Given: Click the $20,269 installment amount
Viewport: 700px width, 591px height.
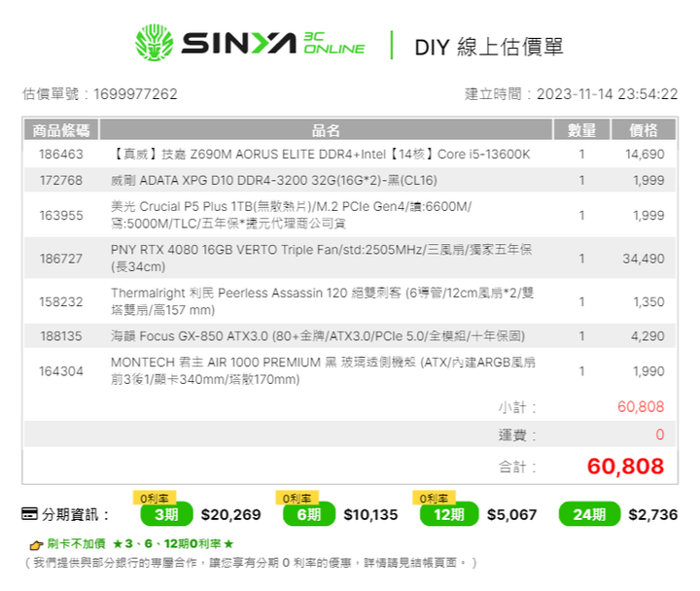Looking at the screenshot, I should click(230, 514).
